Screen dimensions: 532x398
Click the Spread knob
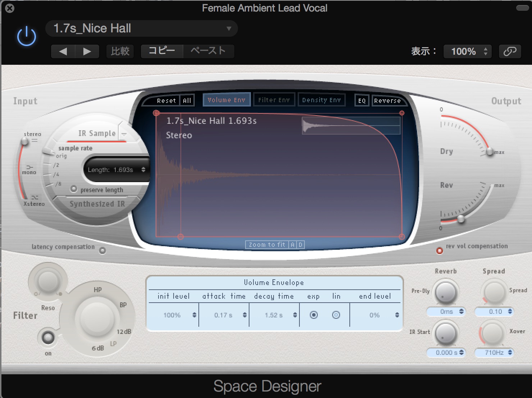click(494, 291)
